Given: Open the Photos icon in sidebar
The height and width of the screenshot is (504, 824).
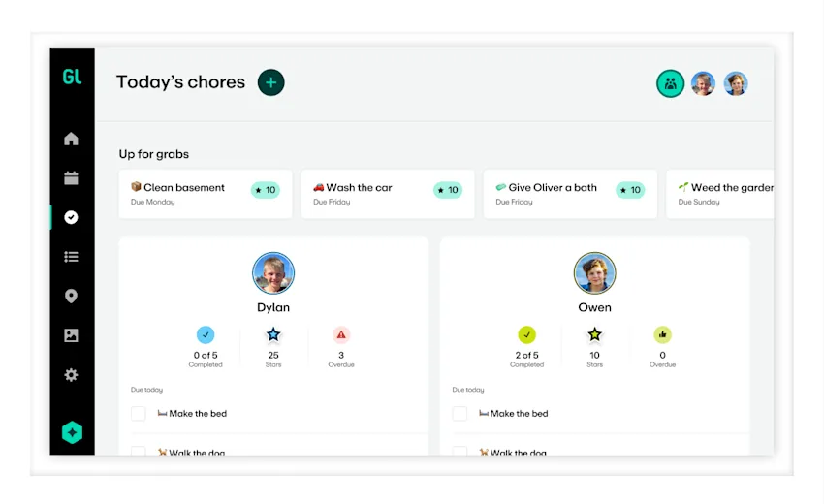Looking at the screenshot, I should tap(71, 335).
